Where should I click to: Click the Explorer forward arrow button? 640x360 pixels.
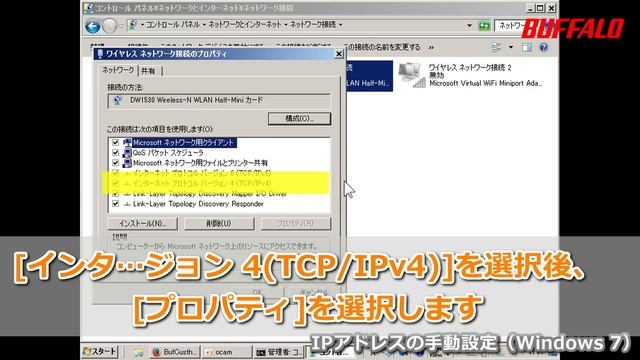click(x=109, y=27)
